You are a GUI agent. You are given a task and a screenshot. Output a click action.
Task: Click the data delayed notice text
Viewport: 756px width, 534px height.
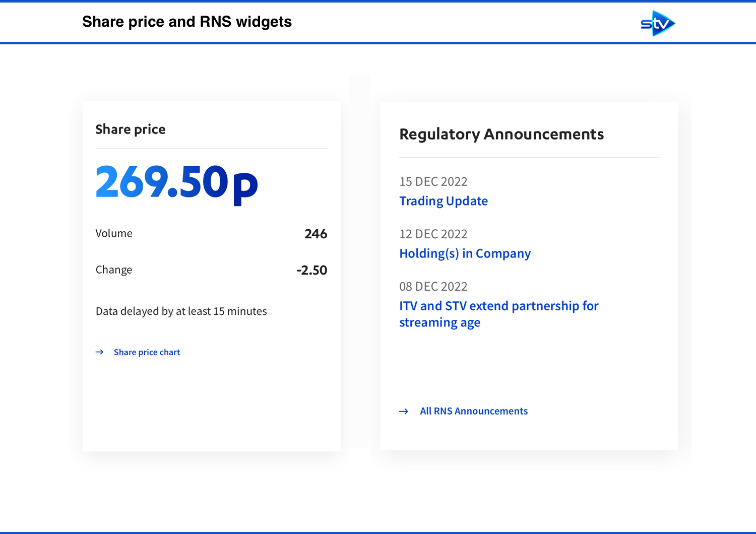point(181,311)
